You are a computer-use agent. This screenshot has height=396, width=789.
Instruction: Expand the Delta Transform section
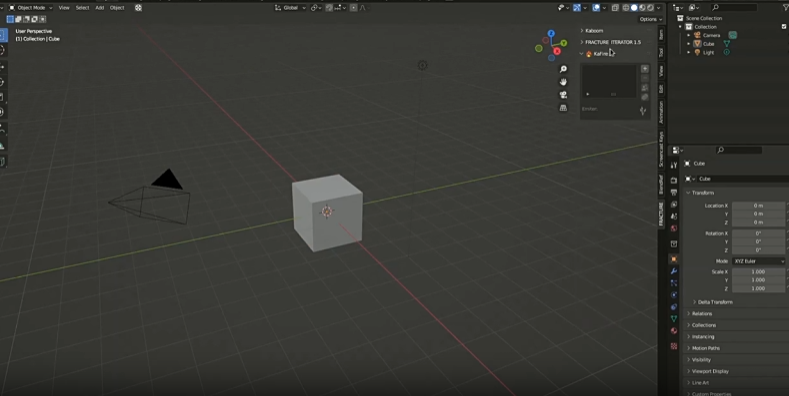coord(715,302)
